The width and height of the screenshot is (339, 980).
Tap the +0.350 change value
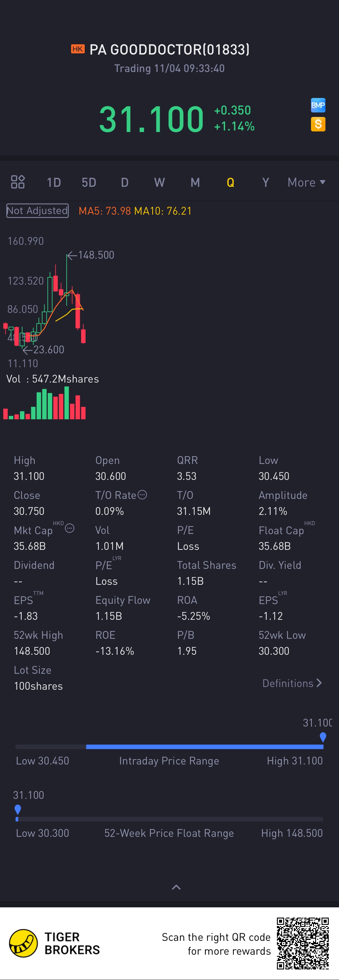click(232, 110)
